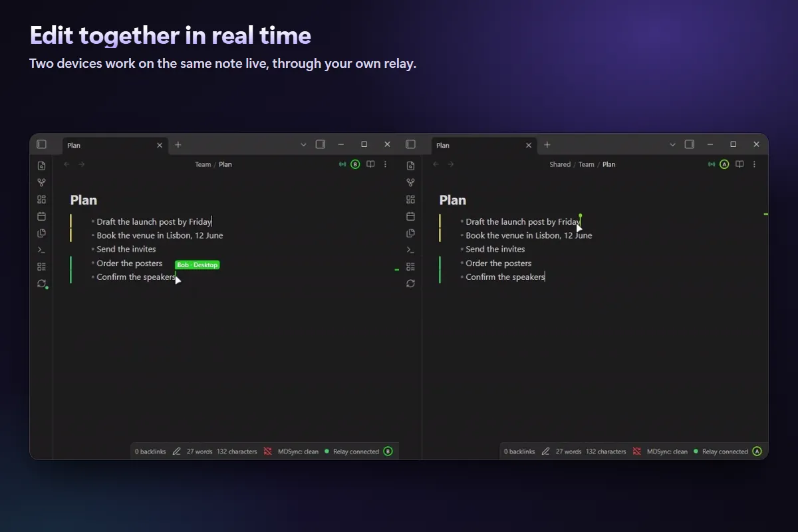Click relay broadcast icon in right window header
Image resolution: width=798 pixels, height=532 pixels.
[712, 164]
